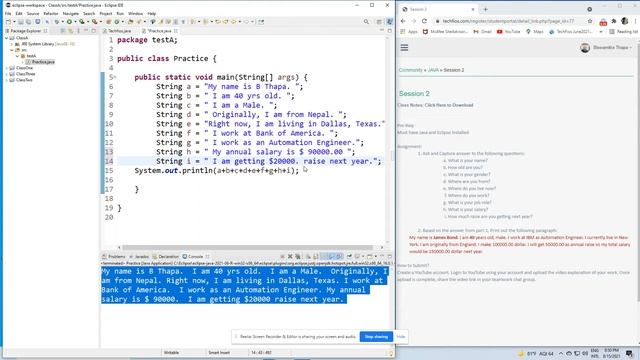Viewport: 640px width, 360px height.
Task: Expand JRE System Library tree node
Action: (12, 44)
